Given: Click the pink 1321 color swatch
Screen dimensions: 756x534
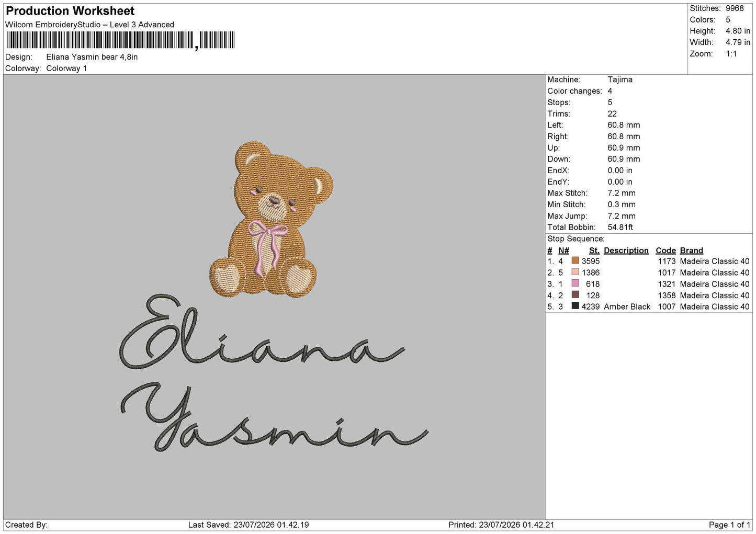Looking at the screenshot, I should coord(576,283).
